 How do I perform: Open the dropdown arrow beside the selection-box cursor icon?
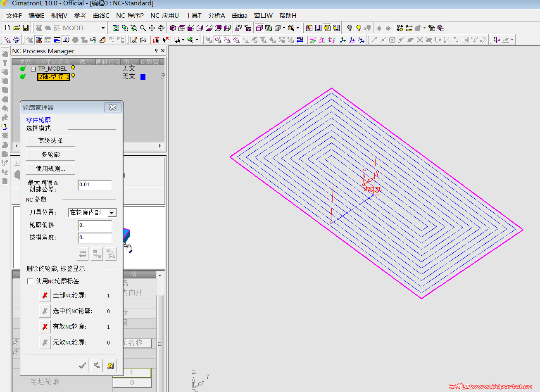point(183,40)
